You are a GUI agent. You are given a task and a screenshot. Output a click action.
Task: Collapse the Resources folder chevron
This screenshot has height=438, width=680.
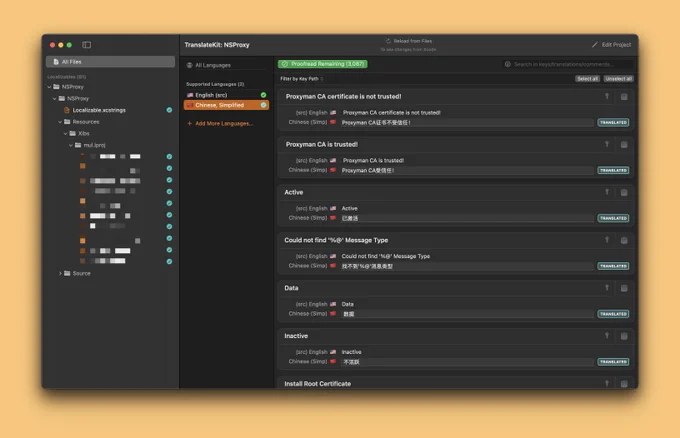60,122
